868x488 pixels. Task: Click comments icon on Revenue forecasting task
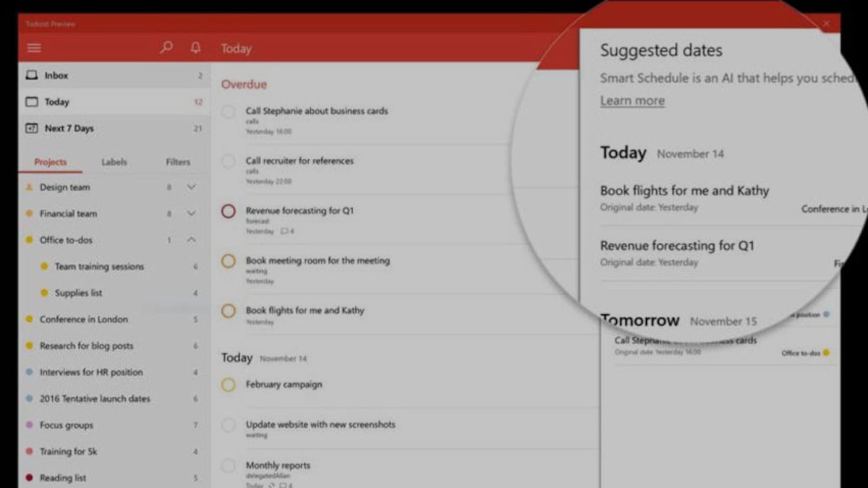click(284, 231)
